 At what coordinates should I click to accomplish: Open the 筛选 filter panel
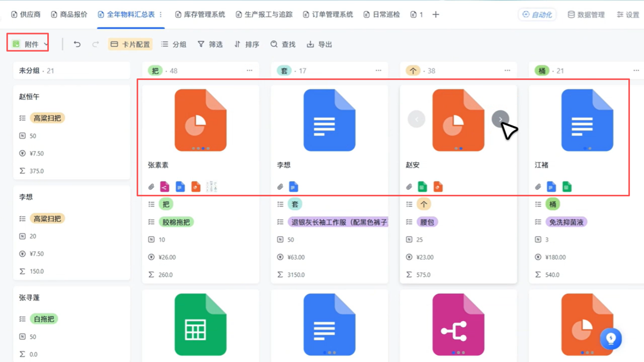[x=210, y=44]
